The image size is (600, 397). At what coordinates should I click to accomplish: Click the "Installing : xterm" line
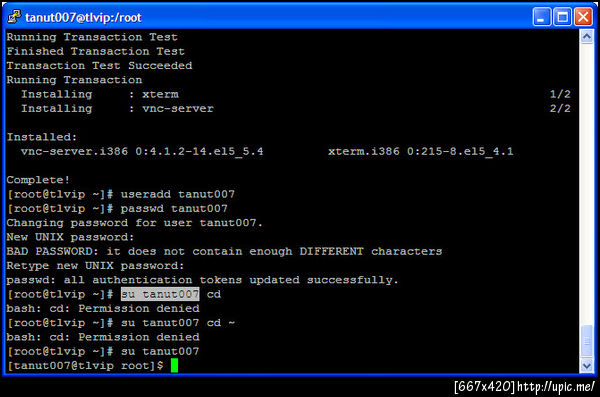[99, 94]
